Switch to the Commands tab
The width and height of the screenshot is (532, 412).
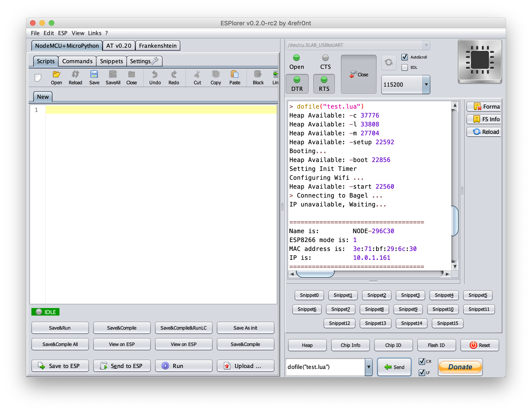(x=77, y=61)
